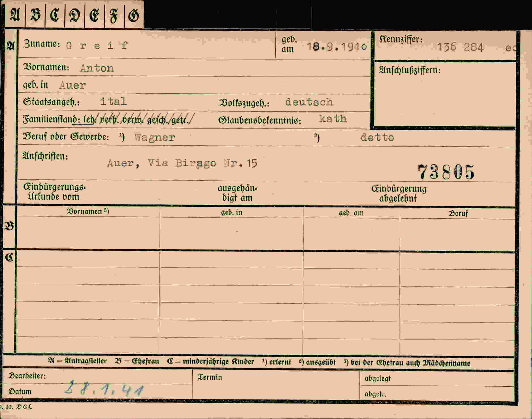
Task: Select index tab letter F
Action: click(114, 16)
